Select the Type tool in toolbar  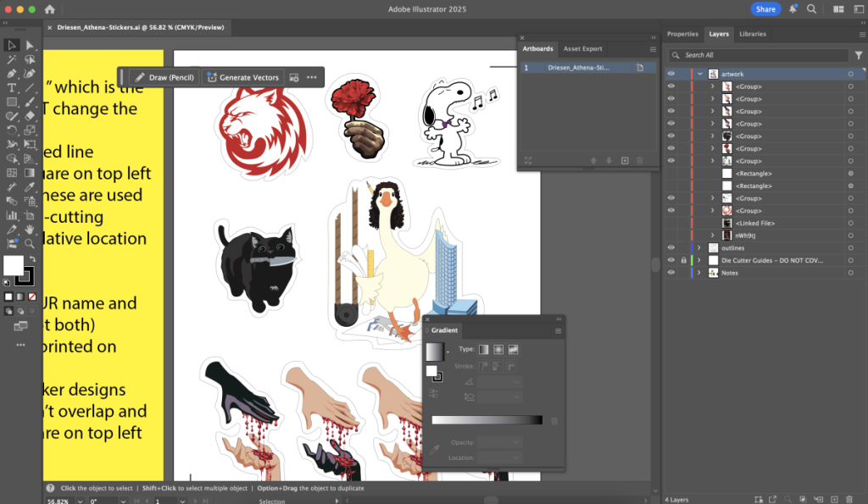click(x=12, y=87)
